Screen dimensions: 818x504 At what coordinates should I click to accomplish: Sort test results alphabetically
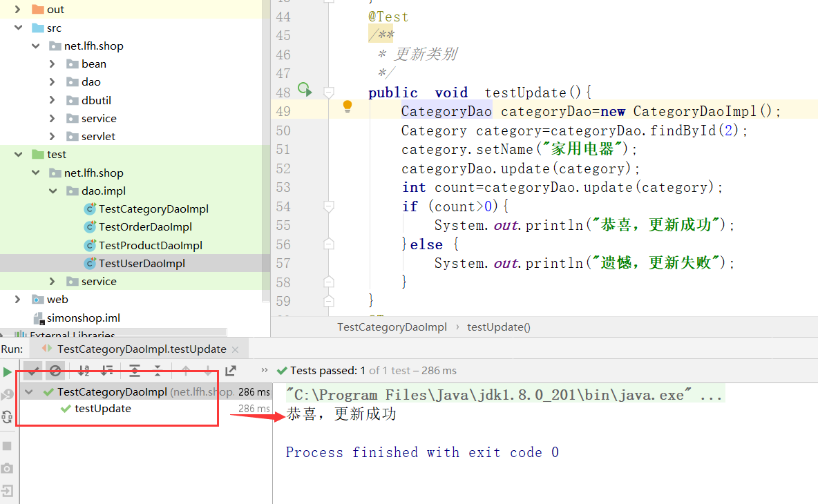coord(84,371)
